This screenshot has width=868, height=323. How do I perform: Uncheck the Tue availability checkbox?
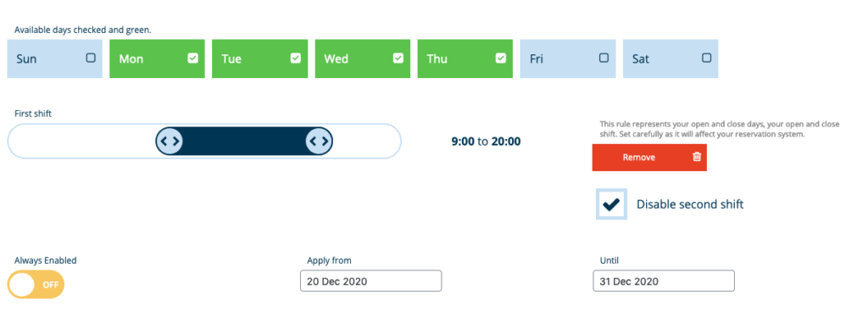pos(296,58)
